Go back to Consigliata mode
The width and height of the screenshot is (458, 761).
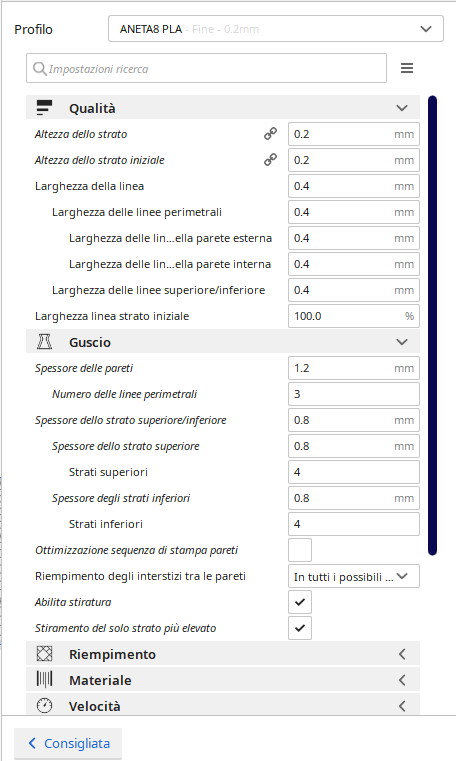tap(68, 743)
